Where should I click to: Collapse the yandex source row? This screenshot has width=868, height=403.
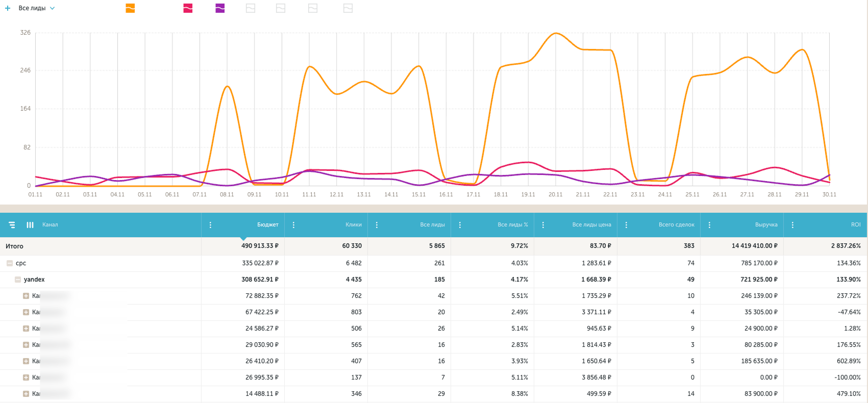pyautogui.click(x=18, y=280)
